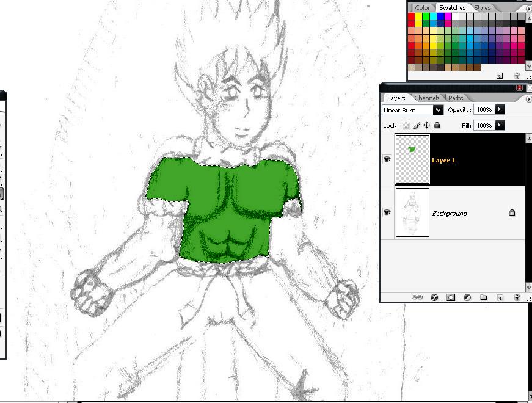The height and width of the screenshot is (403, 532).
Task: Add a layer mask
Action: point(451,297)
